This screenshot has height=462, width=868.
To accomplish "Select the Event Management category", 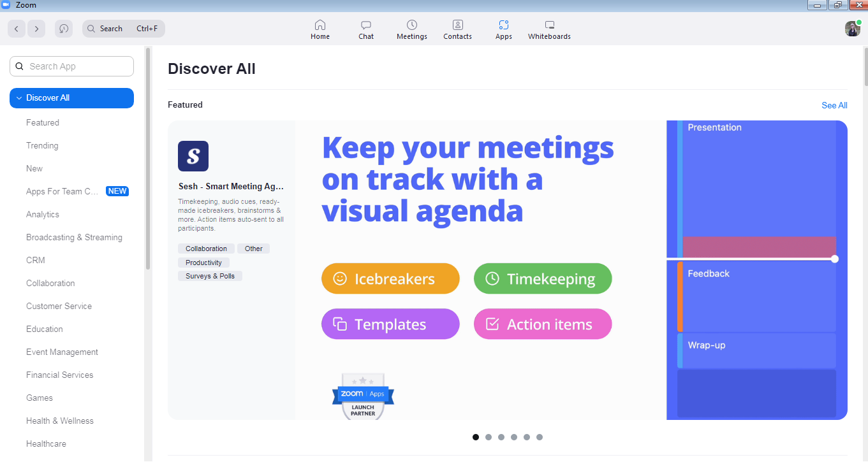I will pyautogui.click(x=62, y=352).
